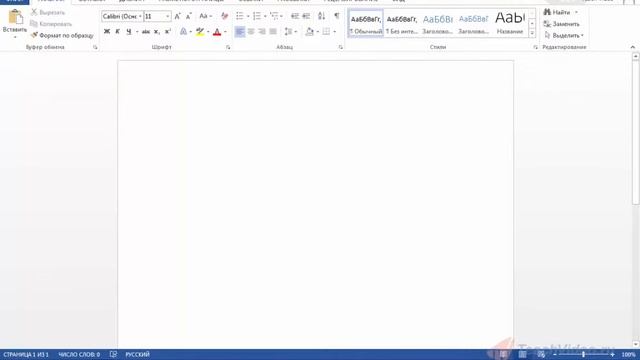Clear all formatting with eraser icon
This screenshot has height=360, width=640.
224,16
